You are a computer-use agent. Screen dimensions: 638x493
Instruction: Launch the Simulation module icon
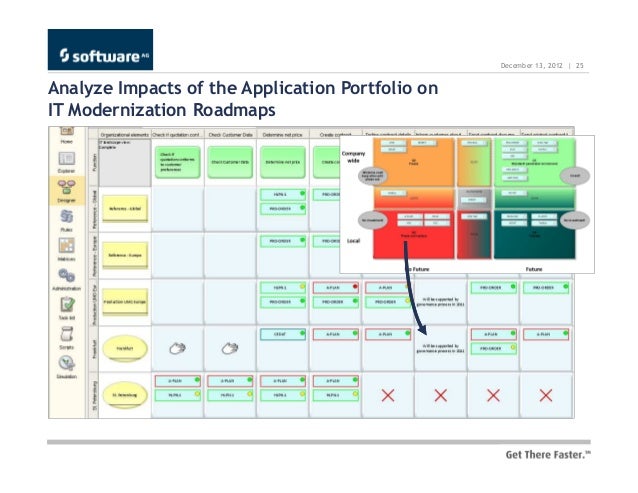click(67, 363)
